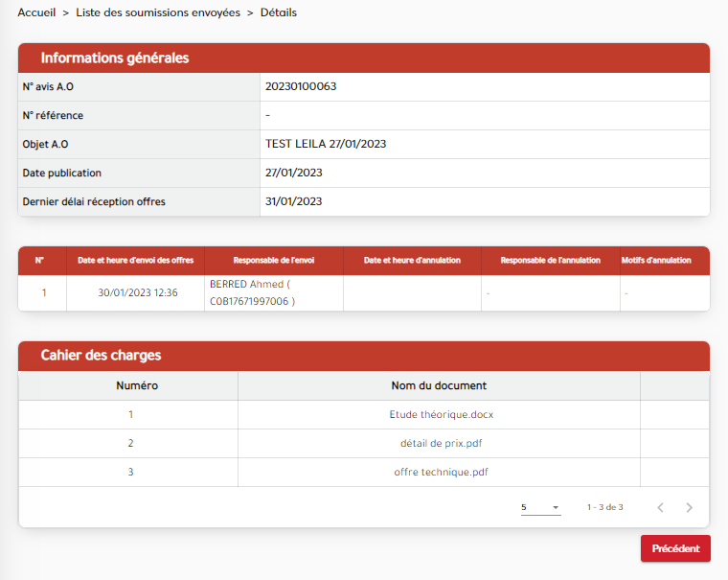This screenshot has height=580, width=728.
Task: Click the Précédent button
Action: pyautogui.click(x=675, y=548)
